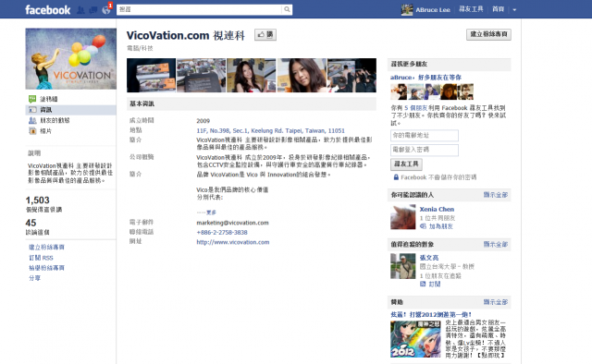Screen dimensions: 592x364
Task: Open ABruce Lee profile avatar in header
Action: [407, 10]
